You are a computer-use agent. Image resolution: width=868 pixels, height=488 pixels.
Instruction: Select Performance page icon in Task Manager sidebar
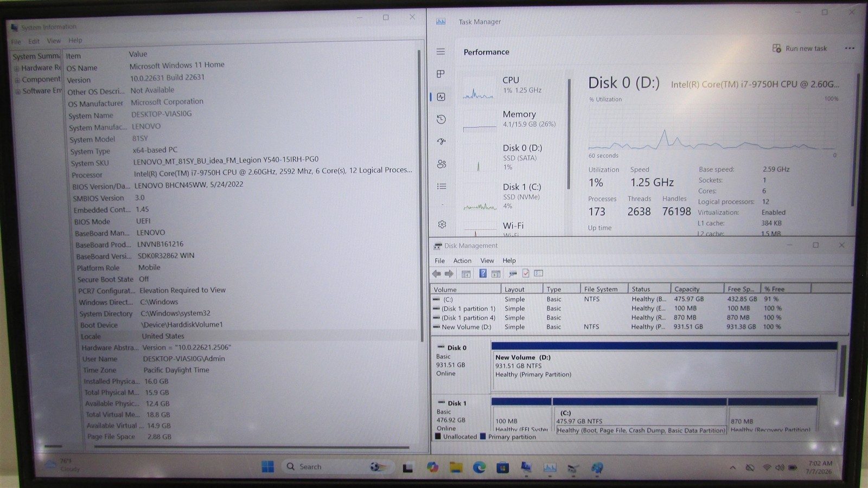point(441,97)
